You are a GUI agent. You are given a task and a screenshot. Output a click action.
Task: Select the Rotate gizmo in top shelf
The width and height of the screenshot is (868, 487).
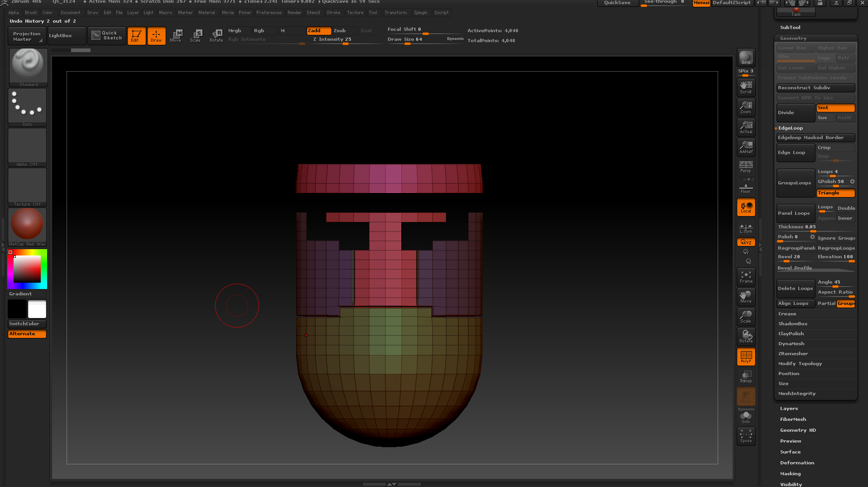tap(216, 35)
